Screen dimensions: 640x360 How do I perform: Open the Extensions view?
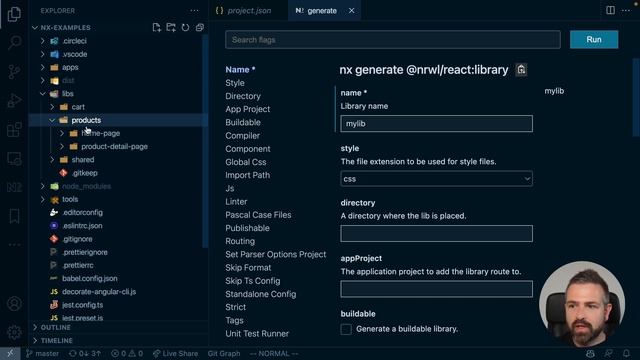tap(14, 130)
